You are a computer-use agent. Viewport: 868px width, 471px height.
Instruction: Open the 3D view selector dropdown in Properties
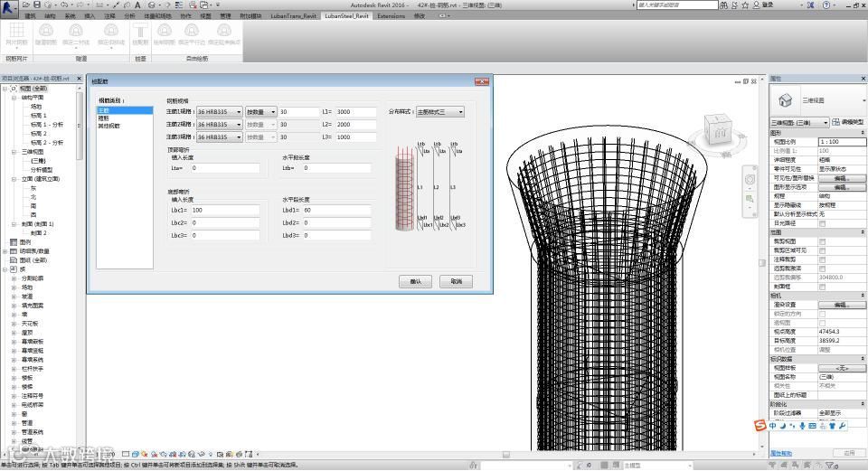[799, 122]
